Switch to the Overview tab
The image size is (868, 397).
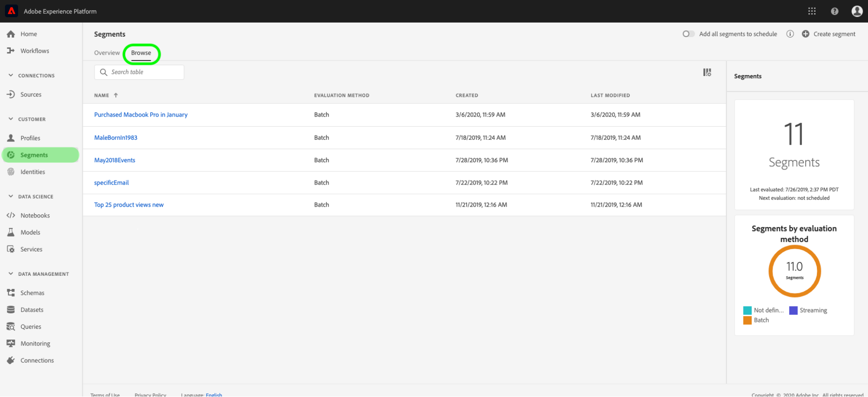pos(107,53)
